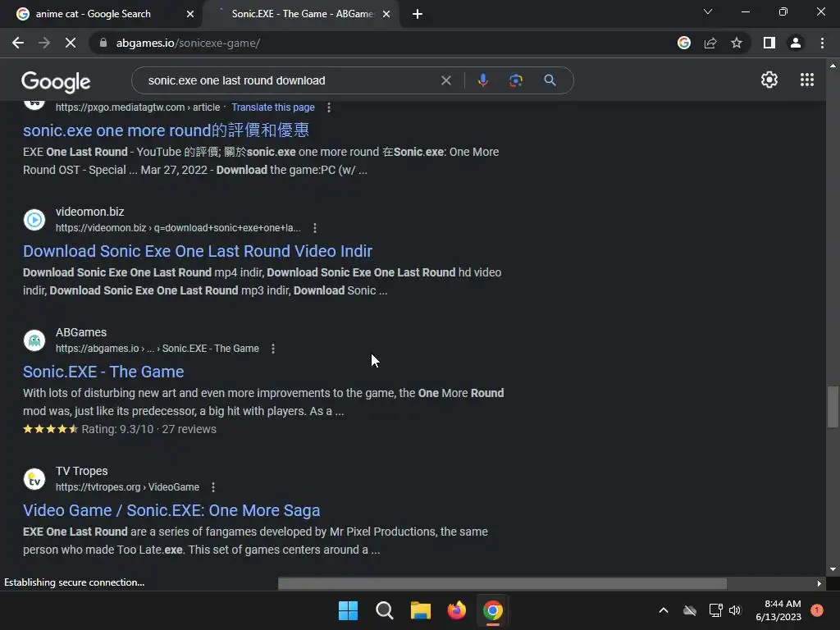
Task: Click the browser forward arrow
Action: tap(44, 43)
